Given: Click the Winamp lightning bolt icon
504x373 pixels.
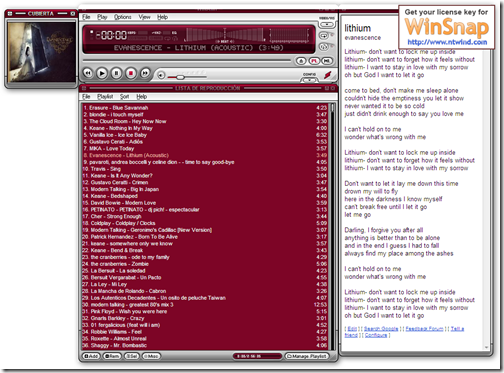Looking at the screenshot, I should click(328, 75).
